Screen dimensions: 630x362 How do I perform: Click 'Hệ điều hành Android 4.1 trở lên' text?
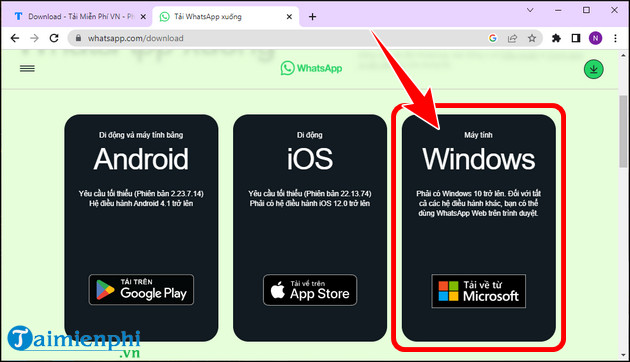click(141, 204)
